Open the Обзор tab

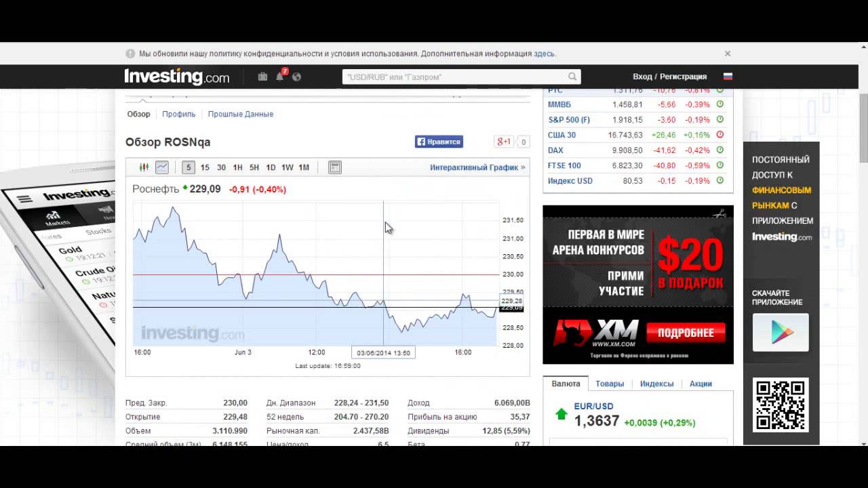pyautogui.click(x=138, y=114)
